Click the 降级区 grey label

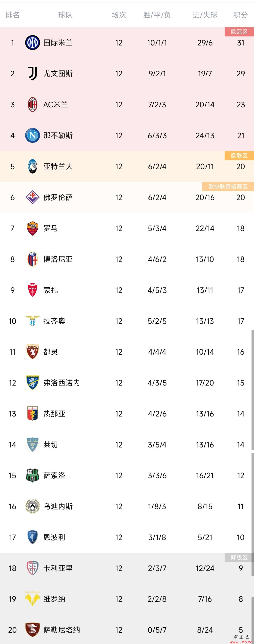click(239, 557)
